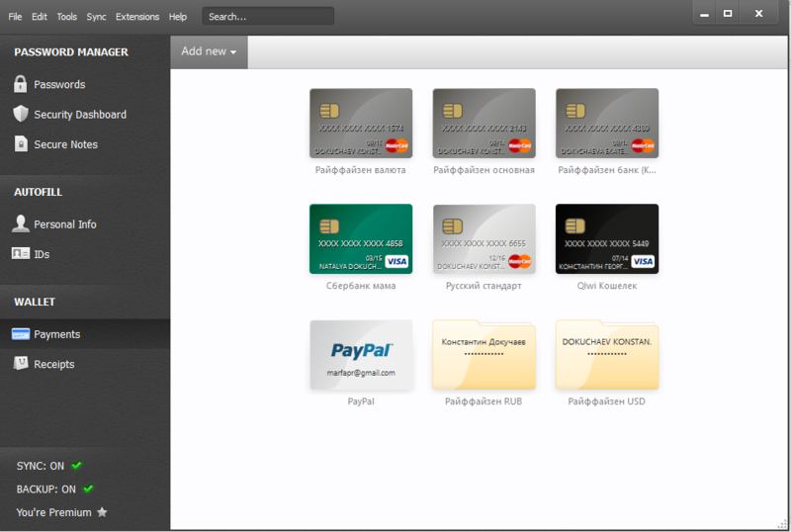Screen dimensions: 791x532
Task: Select the Payments label in Wallet
Action: [57, 334]
